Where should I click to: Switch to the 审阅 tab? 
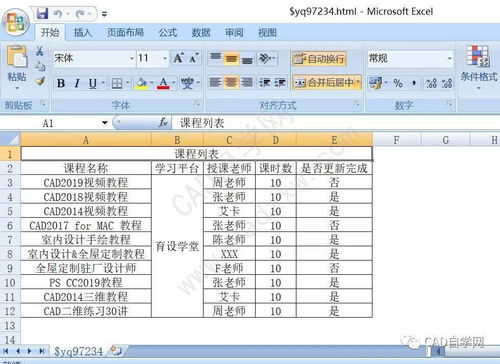234,33
